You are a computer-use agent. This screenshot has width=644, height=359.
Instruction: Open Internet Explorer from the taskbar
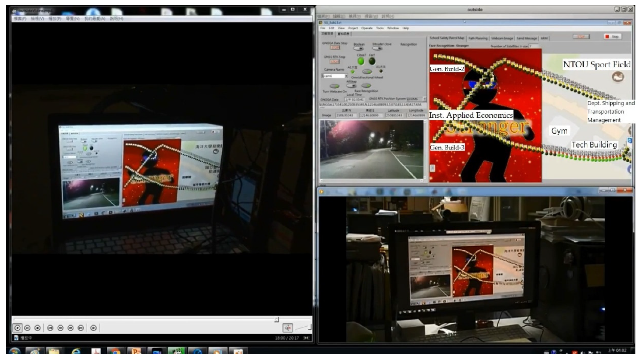click(76, 352)
